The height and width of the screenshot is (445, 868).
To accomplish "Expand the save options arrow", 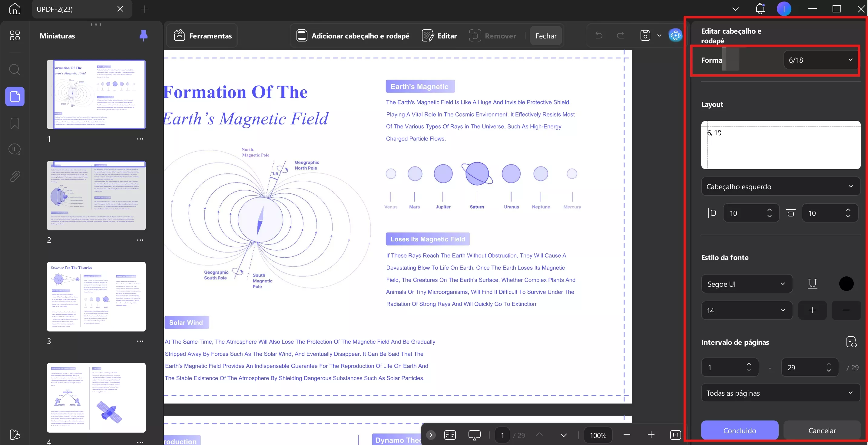I will 659,35.
